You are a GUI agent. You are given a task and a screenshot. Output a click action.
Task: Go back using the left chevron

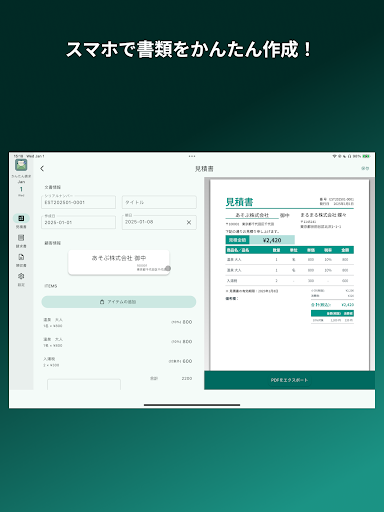click(x=42, y=169)
